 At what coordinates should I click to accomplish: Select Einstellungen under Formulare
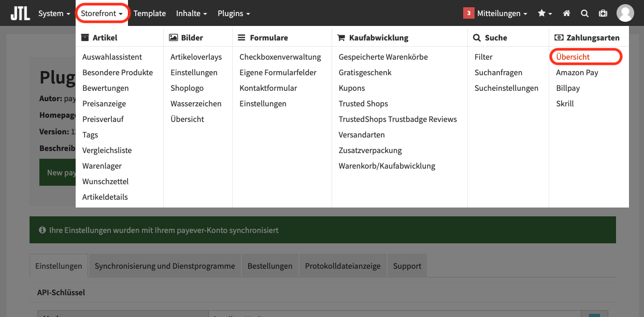pos(263,104)
